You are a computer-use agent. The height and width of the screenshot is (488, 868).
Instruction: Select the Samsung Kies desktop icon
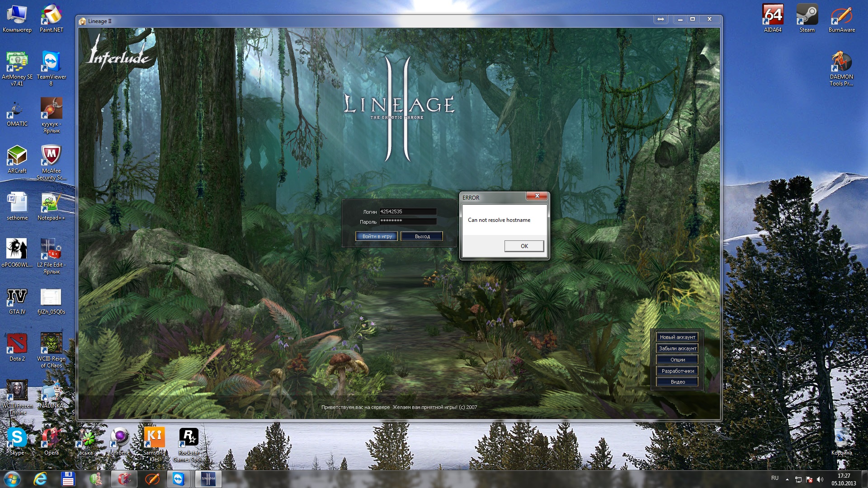(155, 445)
